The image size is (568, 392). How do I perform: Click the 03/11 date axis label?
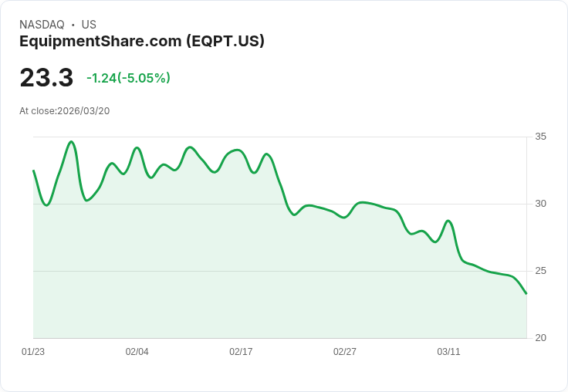click(448, 351)
